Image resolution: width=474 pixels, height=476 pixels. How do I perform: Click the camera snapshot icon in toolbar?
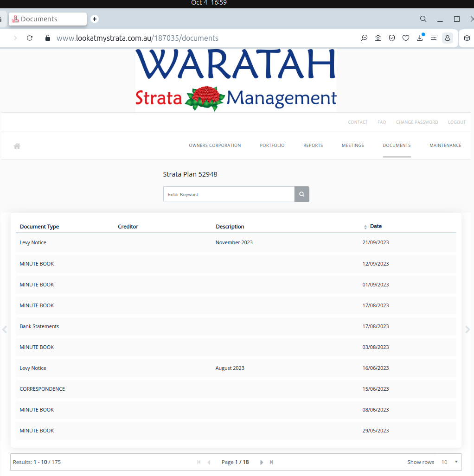pos(378,38)
